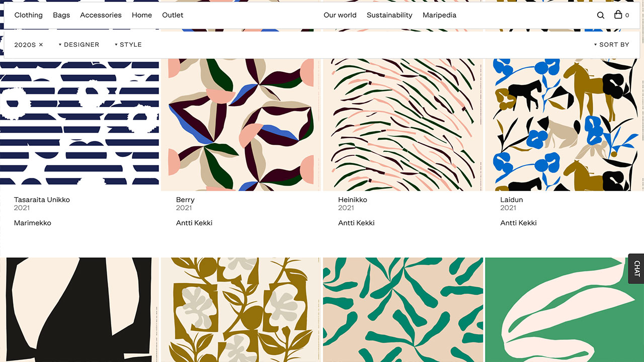This screenshot has width=644, height=362.
Task: Open the mustard floral vine pattern image
Action: 241,310
